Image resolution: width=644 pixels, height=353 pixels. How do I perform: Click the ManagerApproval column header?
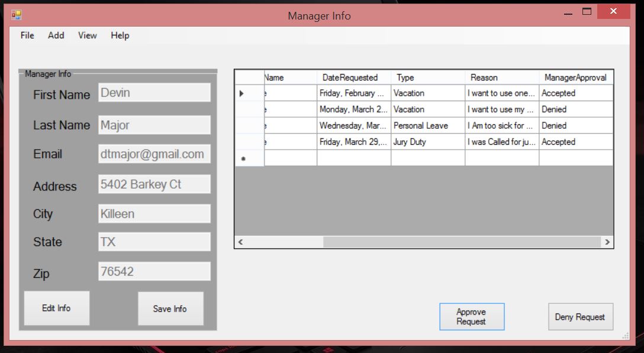575,77
